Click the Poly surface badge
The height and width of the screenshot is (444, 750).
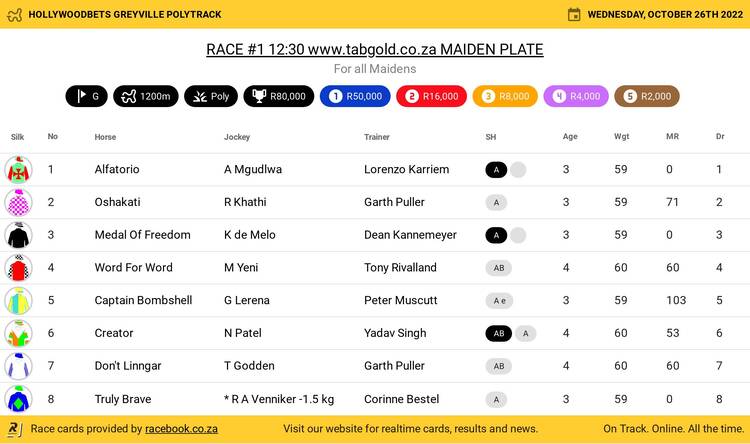(211, 97)
